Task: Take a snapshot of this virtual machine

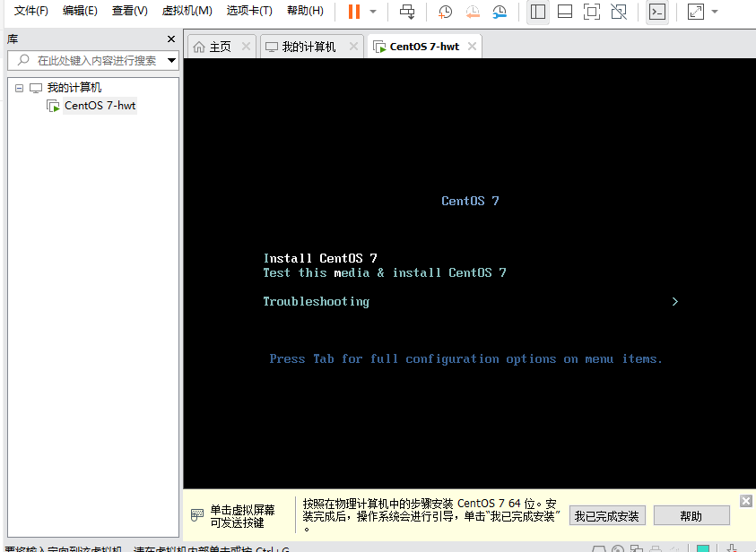Action: (x=445, y=12)
